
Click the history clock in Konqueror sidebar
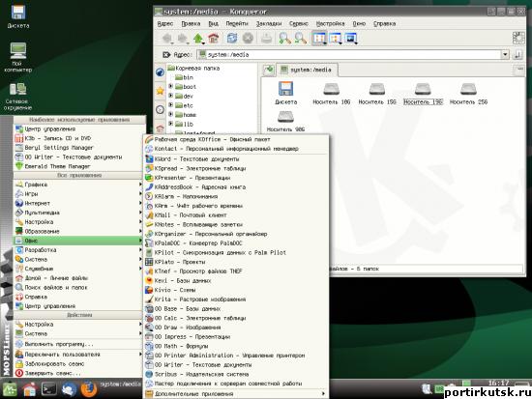[160, 109]
